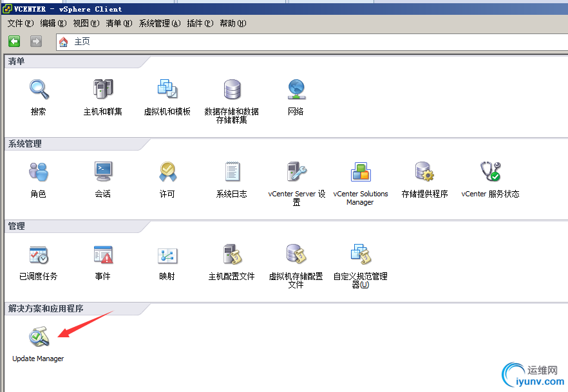Click the green back navigation arrow

pyautogui.click(x=14, y=41)
